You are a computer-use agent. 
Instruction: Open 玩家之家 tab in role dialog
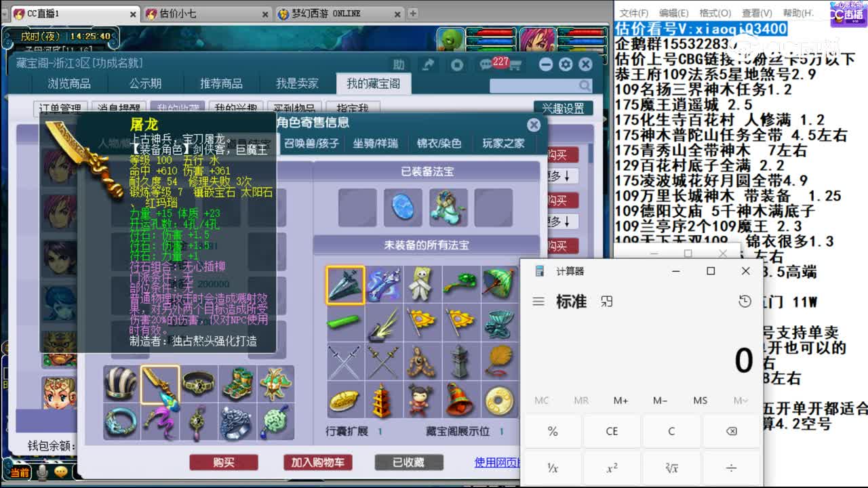pos(503,144)
